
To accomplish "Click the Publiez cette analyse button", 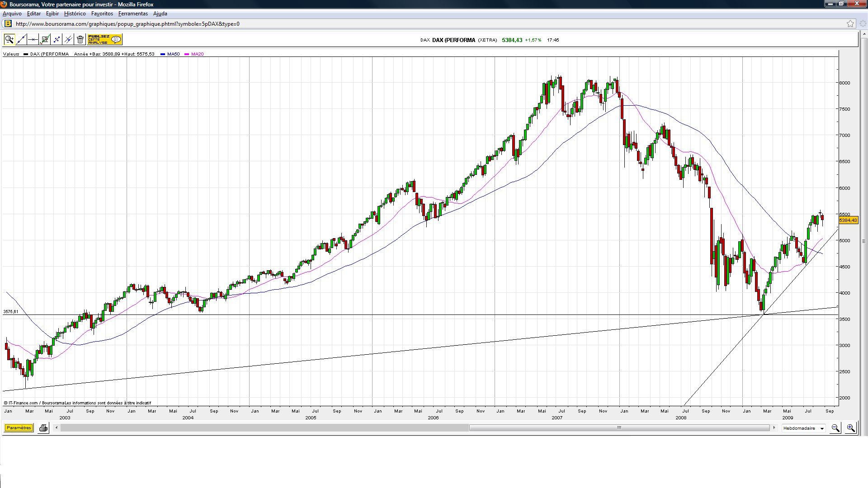I will click(104, 40).
